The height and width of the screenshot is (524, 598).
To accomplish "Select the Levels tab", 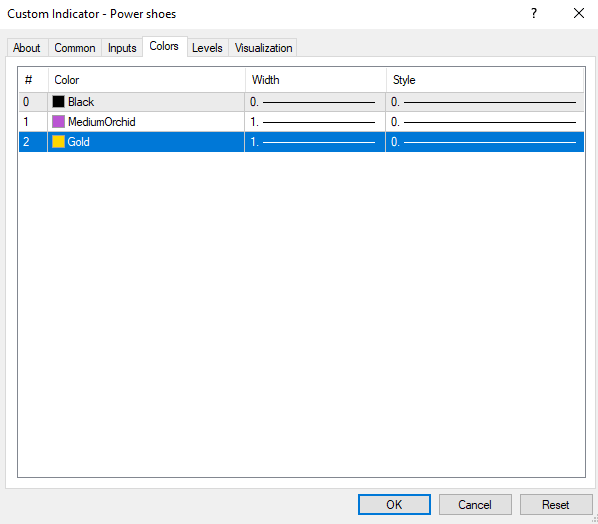I will (x=207, y=48).
